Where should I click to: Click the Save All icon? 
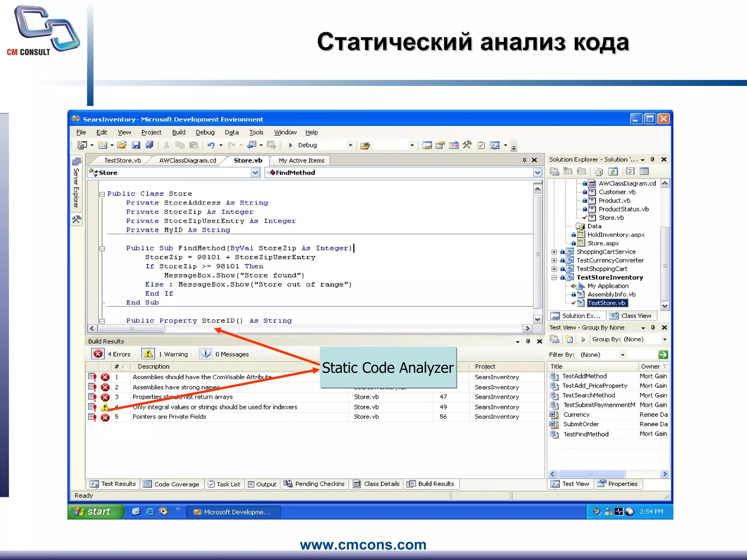point(150,145)
